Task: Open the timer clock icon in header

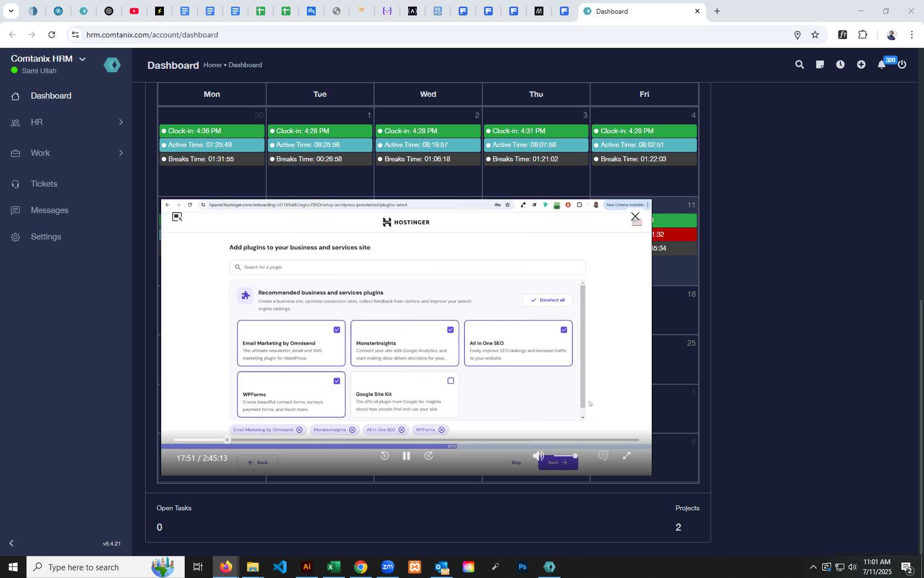Action: pos(840,65)
